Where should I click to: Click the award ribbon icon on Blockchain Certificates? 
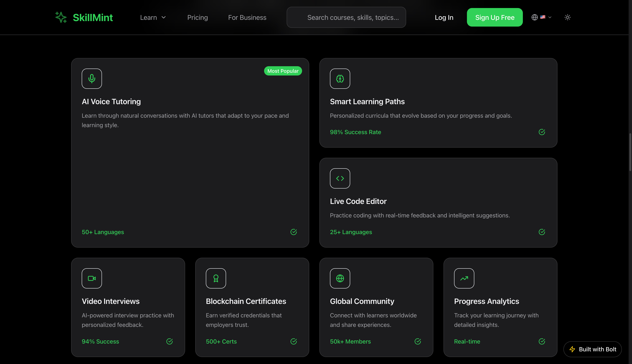coord(216,278)
